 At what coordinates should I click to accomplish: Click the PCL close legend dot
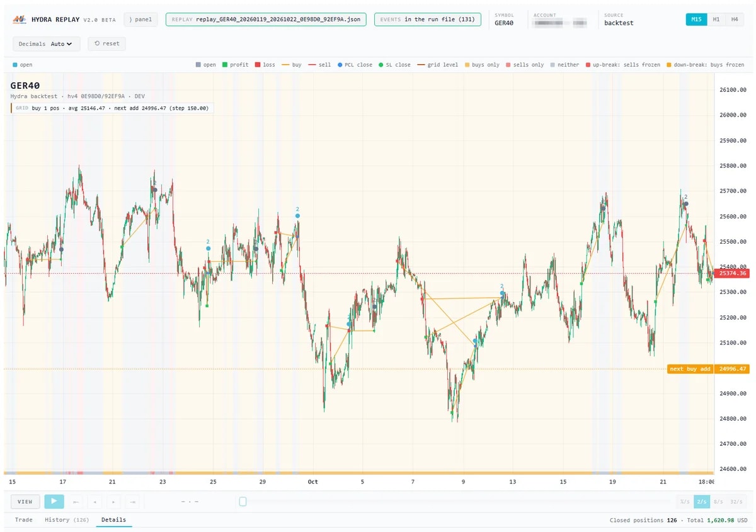pyautogui.click(x=340, y=65)
